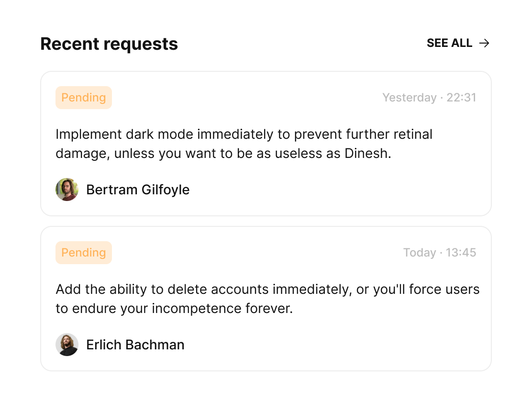Screen dimensions: 532x402
Task: Click Bertram Gilfoyle's avatar photo
Action: [x=67, y=190]
